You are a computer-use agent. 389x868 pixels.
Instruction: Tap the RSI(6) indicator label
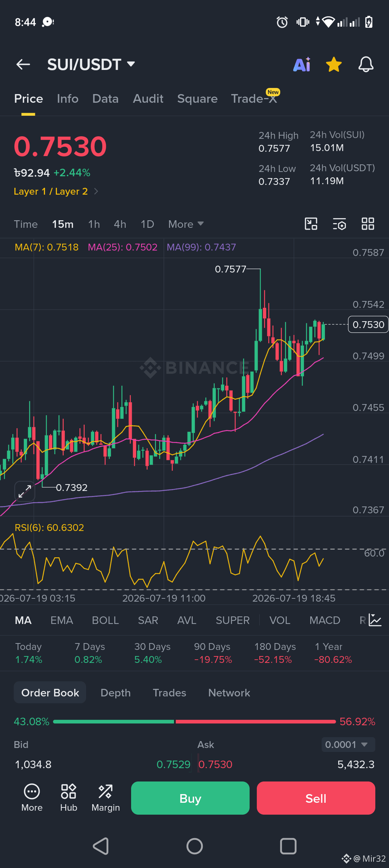[49, 528]
